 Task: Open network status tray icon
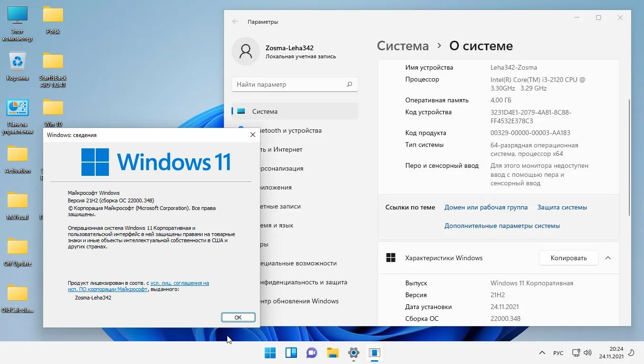(x=576, y=353)
